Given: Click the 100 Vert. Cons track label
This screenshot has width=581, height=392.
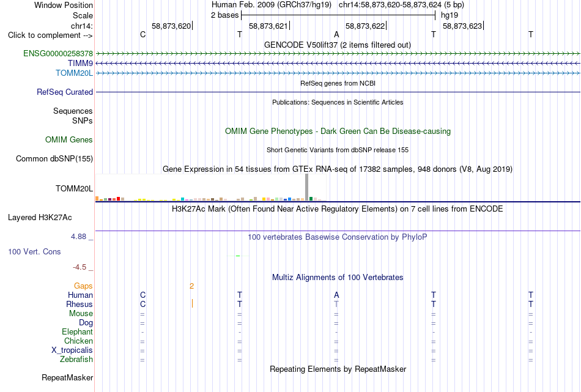Looking at the screenshot, I should (34, 252).
